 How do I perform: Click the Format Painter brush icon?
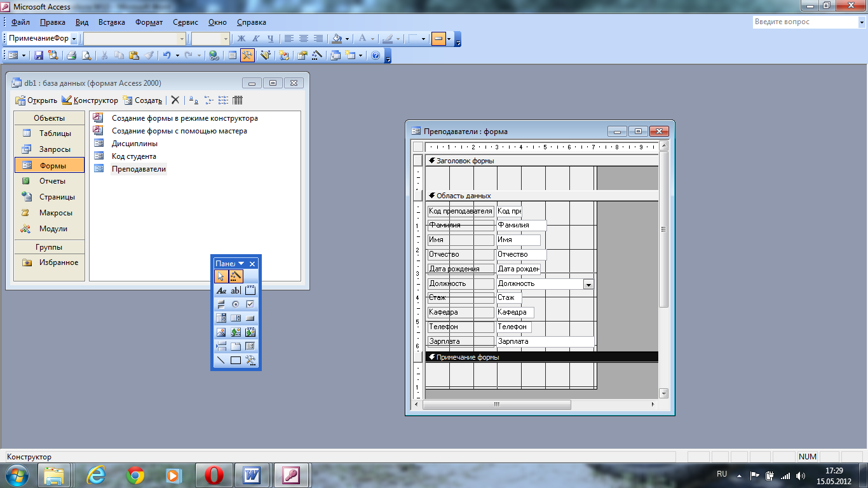click(x=149, y=55)
